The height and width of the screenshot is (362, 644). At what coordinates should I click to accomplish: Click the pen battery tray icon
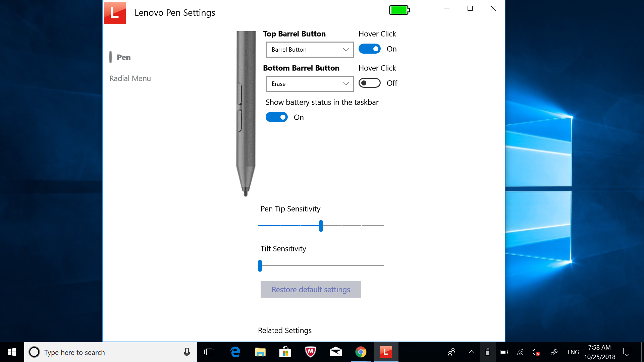(x=488, y=352)
